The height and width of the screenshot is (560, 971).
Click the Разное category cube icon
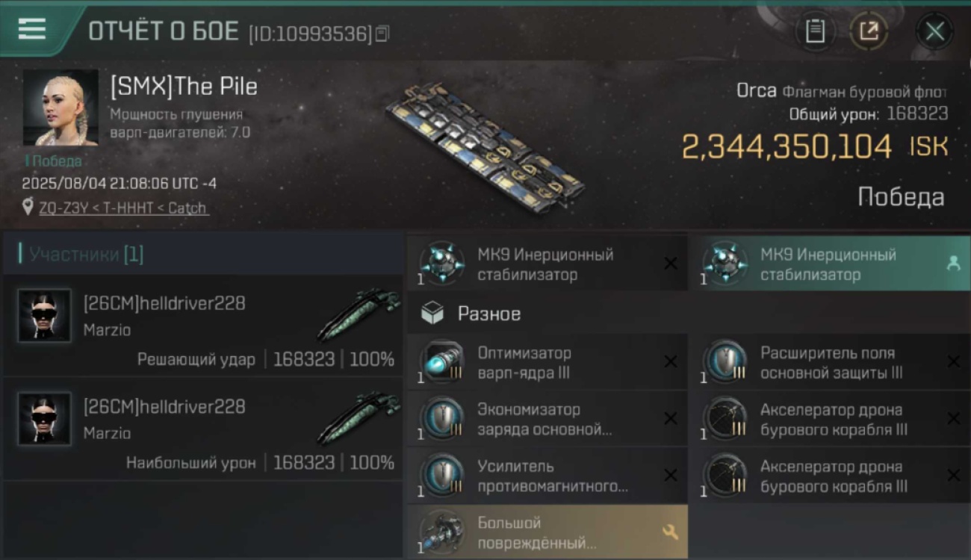coord(432,314)
